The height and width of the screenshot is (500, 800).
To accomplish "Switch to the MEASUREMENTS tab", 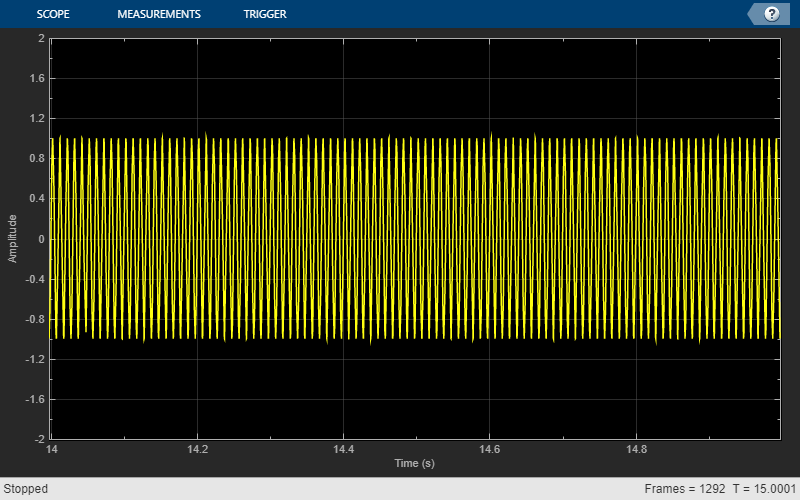I will 158,14.
